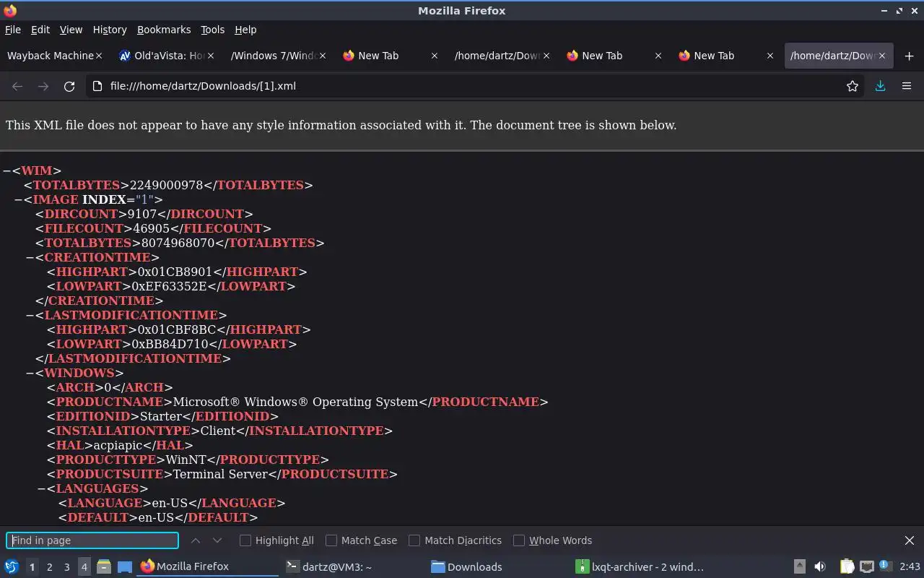
Task: Click the FILECOUNT value 46905
Action: [151, 228]
